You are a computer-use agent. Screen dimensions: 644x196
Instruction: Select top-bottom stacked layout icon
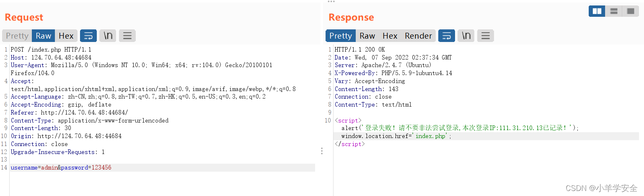(x=614, y=11)
